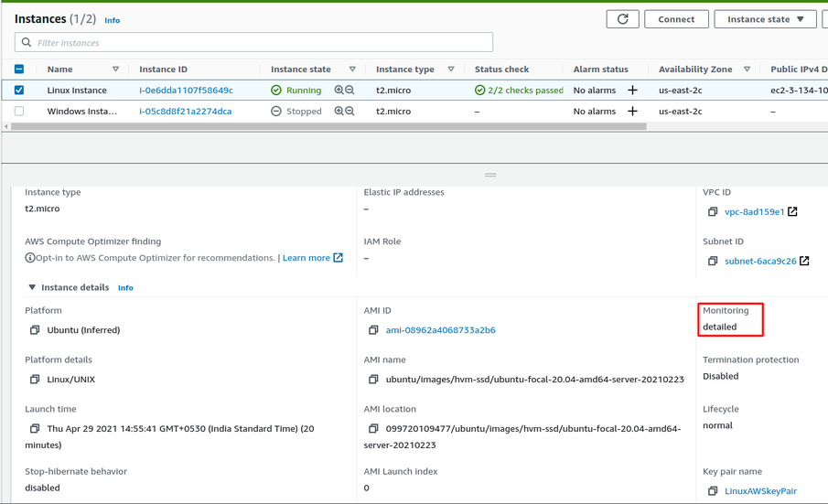Viewport: 828px width, 504px height.
Task: Copy the Key pair name LinuxAWSkeyPair
Action: pos(713,491)
